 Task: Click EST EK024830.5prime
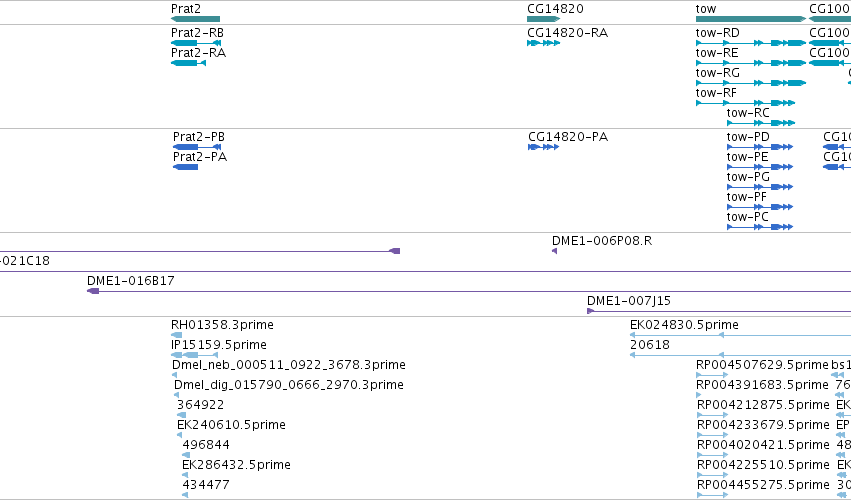[x=740, y=335]
